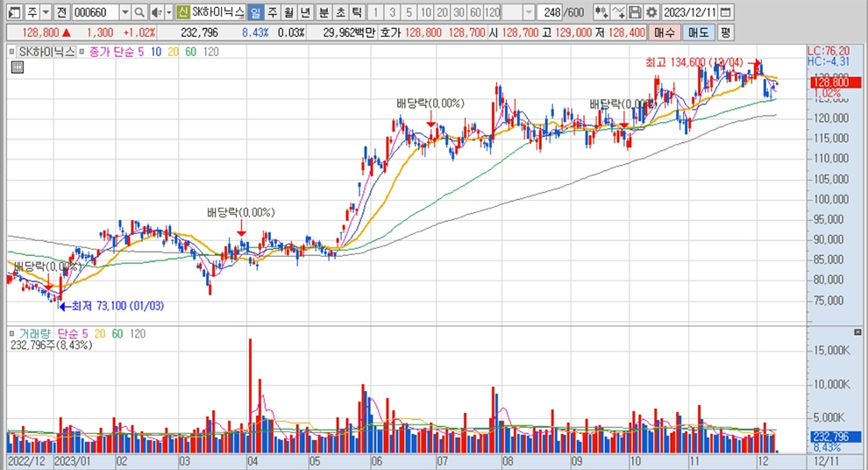This screenshot has height=470, width=868.
Task: Select the 60-day price moving average legend
Action: pos(190,52)
